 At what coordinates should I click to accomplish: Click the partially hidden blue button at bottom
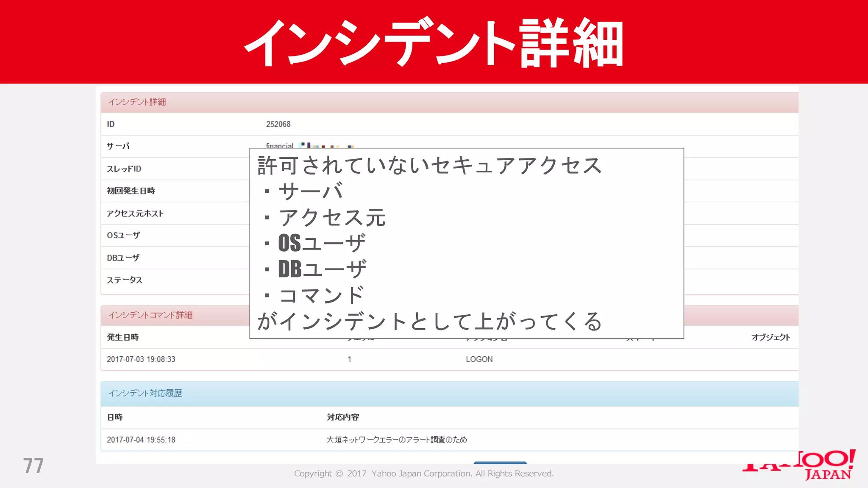click(500, 463)
